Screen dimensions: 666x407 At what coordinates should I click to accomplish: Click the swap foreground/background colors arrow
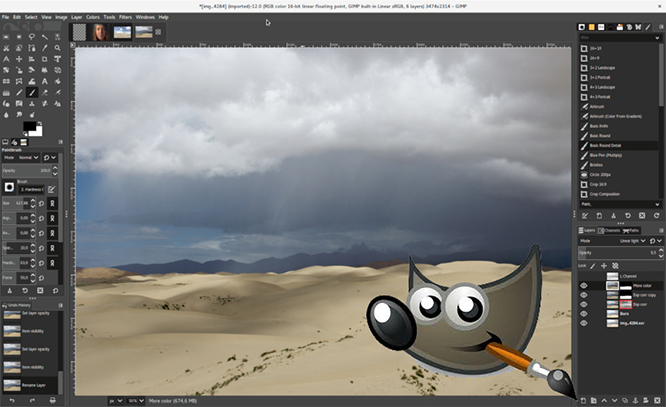click(x=39, y=123)
